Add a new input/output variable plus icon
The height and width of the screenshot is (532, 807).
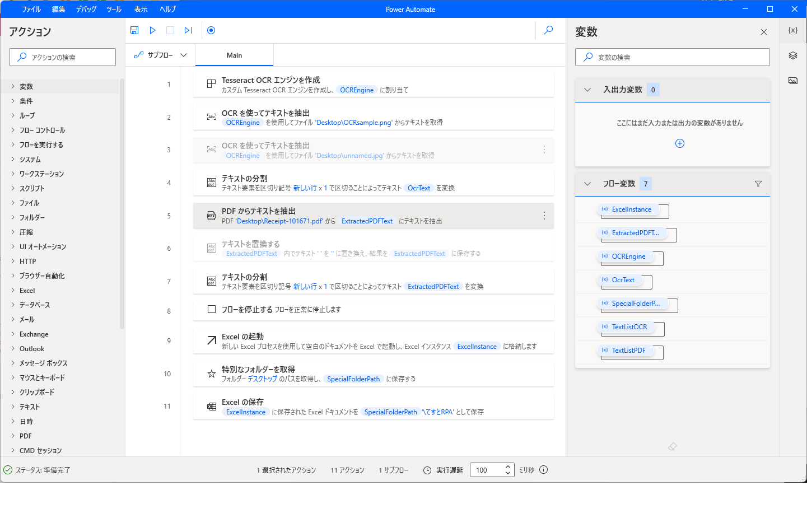pyautogui.click(x=680, y=143)
